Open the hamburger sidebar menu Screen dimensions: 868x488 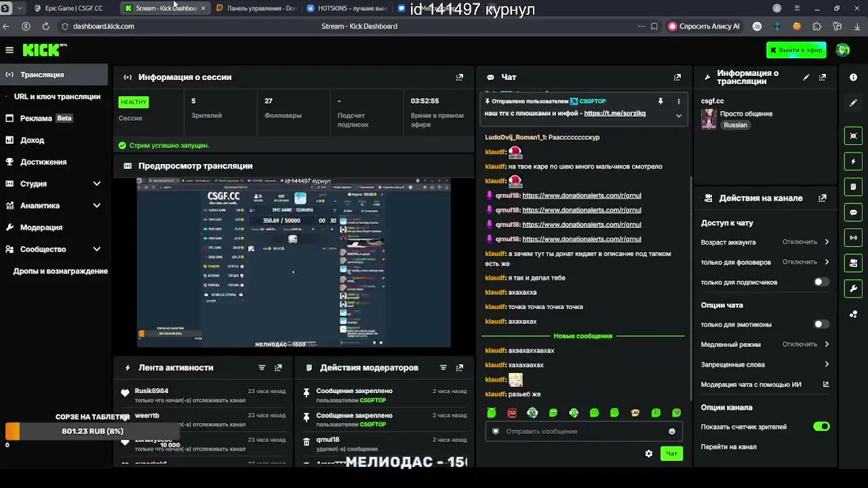point(9,50)
